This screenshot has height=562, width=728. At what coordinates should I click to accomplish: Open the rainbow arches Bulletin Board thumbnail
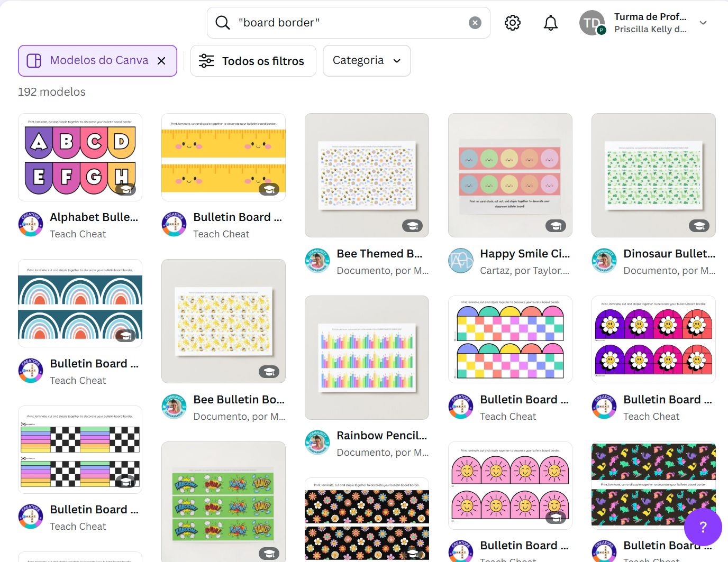pyautogui.click(x=80, y=303)
